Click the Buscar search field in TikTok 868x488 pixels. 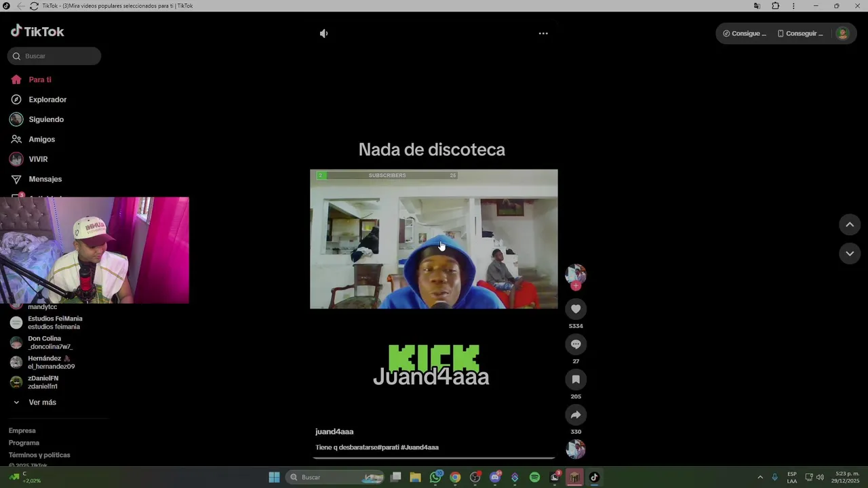coord(54,56)
